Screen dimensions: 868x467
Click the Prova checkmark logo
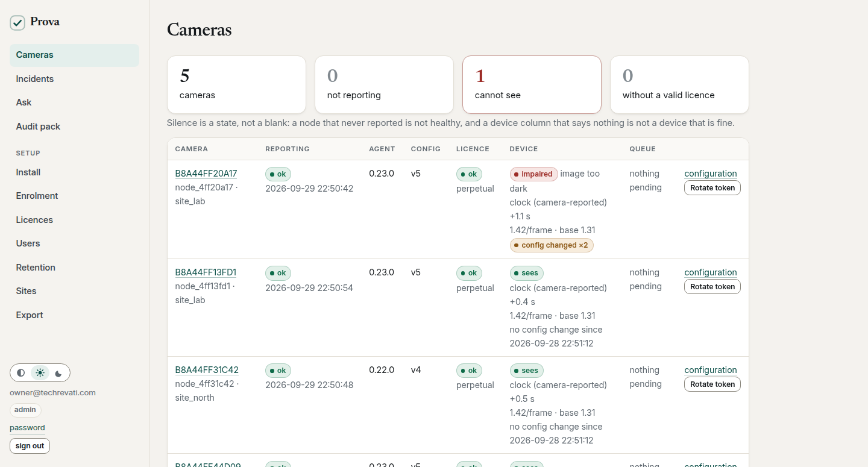tap(17, 23)
